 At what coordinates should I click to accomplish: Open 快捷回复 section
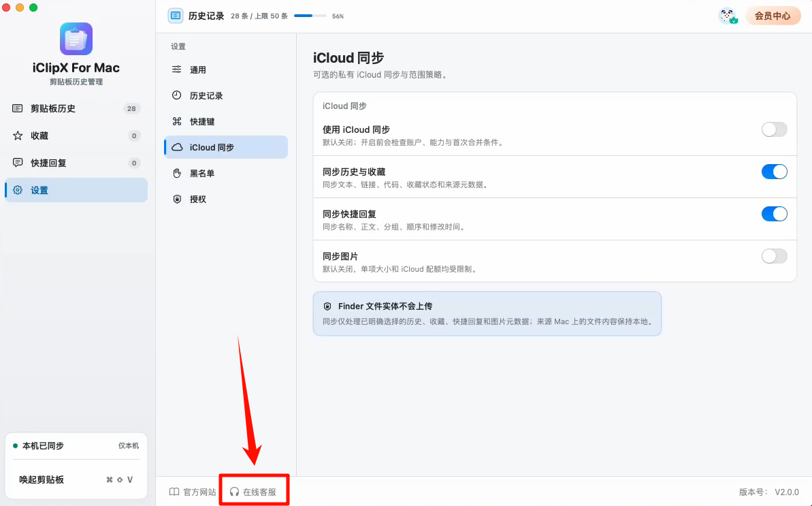point(76,163)
